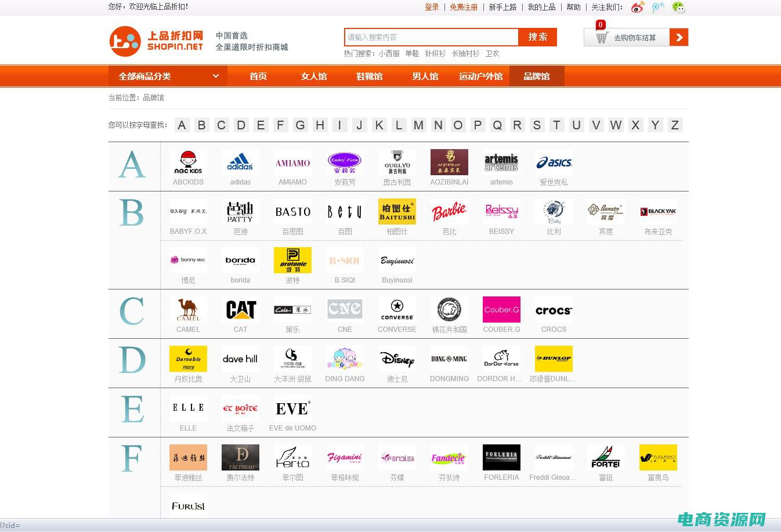Image resolution: width=781 pixels, height=532 pixels.
Task: Open the EVE de UOMO logo
Action: (x=292, y=408)
